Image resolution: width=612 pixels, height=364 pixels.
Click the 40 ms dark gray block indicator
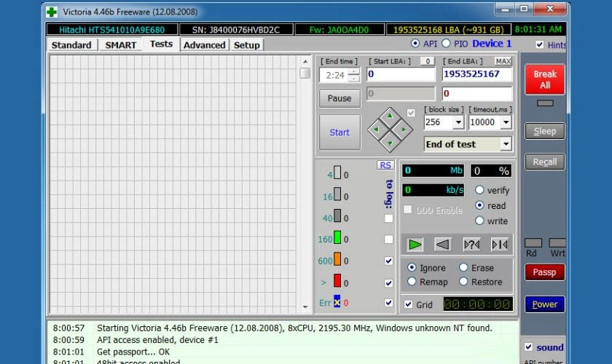click(x=337, y=216)
